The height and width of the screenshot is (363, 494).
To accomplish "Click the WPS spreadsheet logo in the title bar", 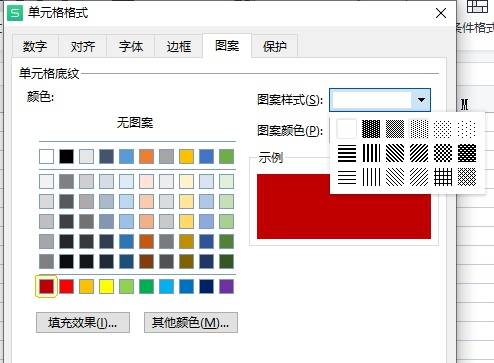I will [x=15, y=13].
